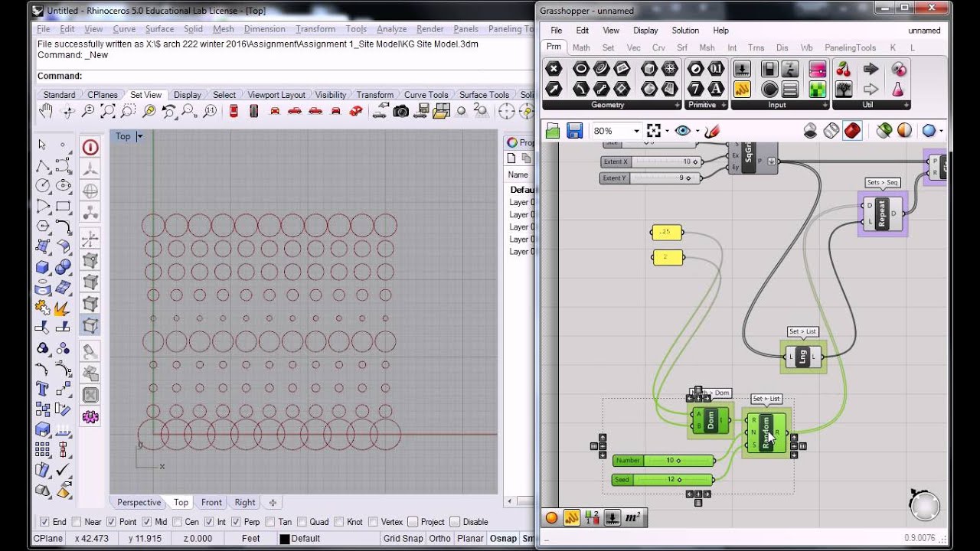Select the Polyline tool in Rhino sidebar
Viewport: 980px width, 551px height.
pos(42,165)
